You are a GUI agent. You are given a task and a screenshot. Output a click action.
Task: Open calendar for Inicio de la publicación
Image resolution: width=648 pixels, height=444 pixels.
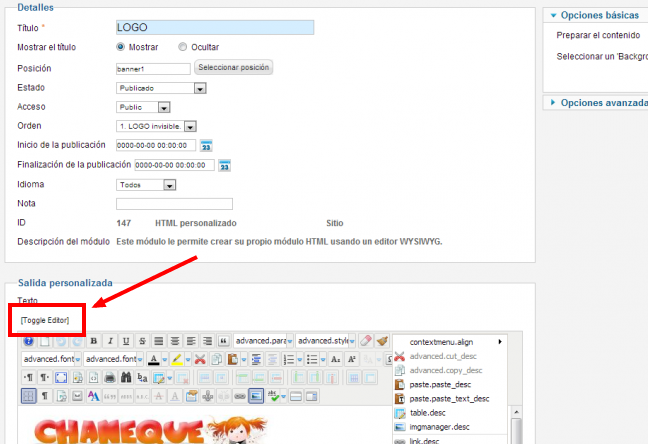(x=206, y=146)
